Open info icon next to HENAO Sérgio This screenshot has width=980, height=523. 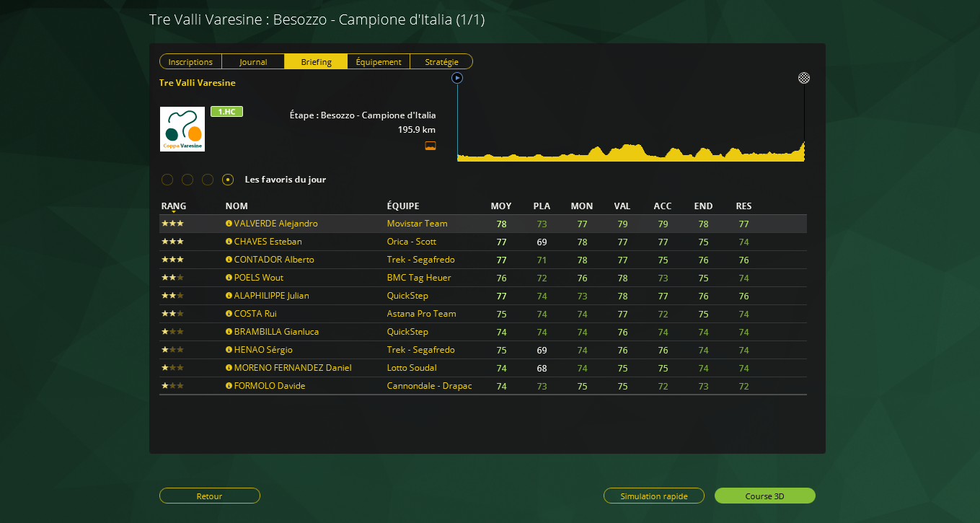pyautogui.click(x=229, y=350)
